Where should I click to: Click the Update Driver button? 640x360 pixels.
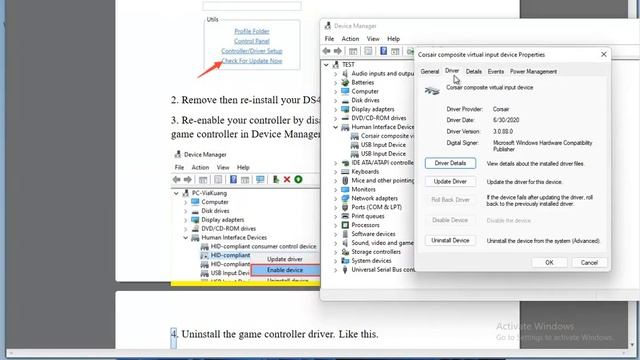pyautogui.click(x=450, y=182)
